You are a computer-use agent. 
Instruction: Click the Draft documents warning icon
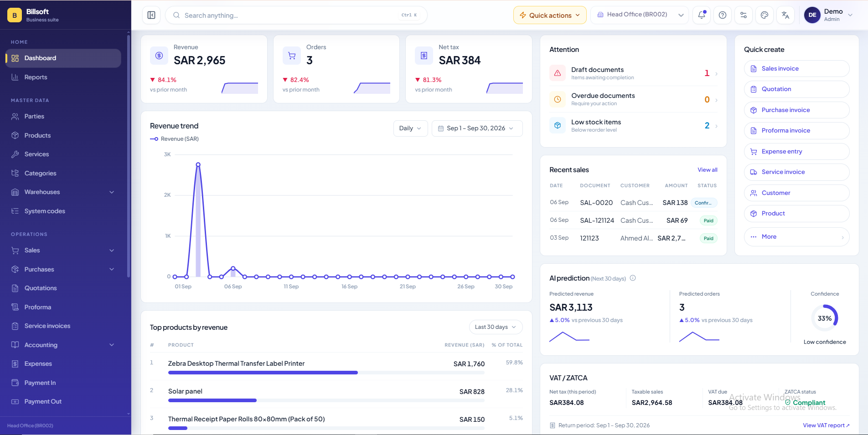click(558, 73)
